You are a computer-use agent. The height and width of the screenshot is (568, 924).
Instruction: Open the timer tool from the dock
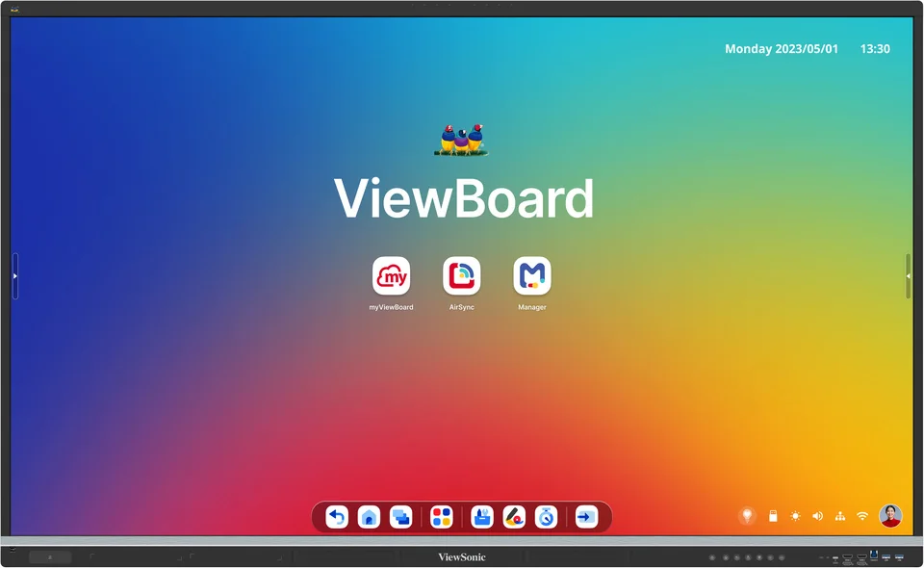coord(546,517)
